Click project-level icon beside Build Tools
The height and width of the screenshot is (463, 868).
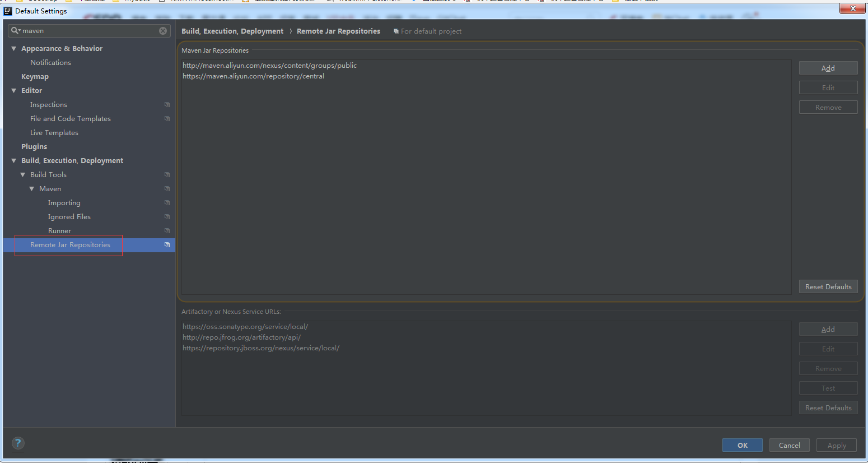point(167,175)
